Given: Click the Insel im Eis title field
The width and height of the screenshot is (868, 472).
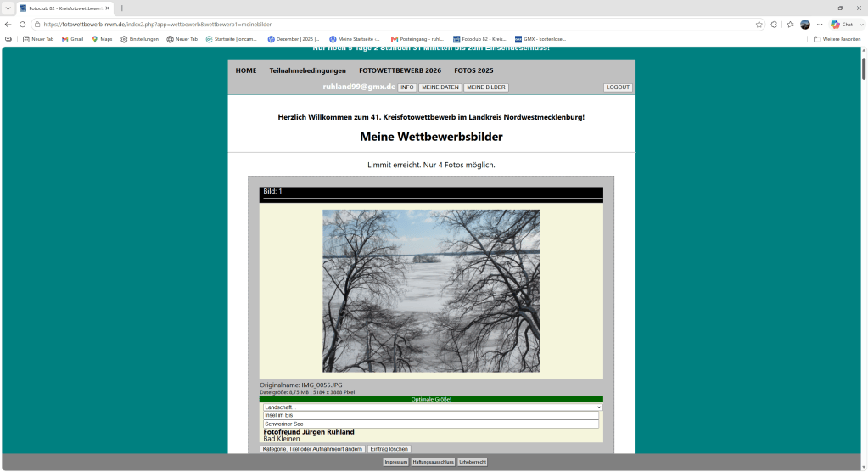Looking at the screenshot, I should click(431, 415).
